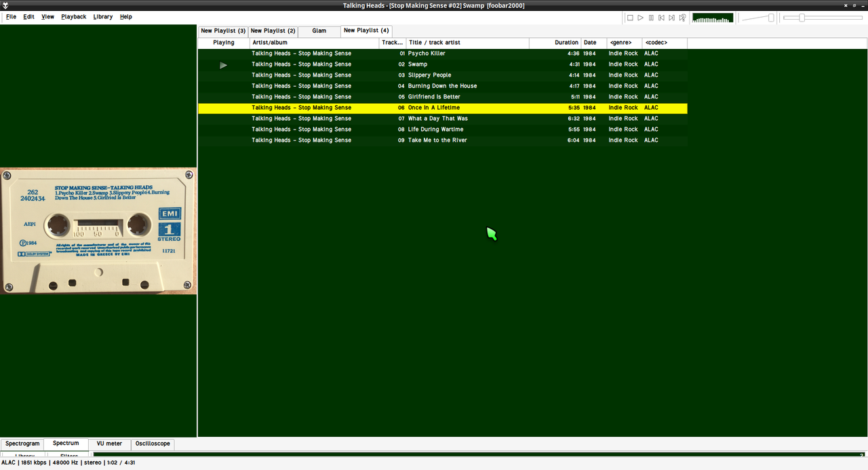The height and width of the screenshot is (470, 868).
Task: Click artist cell in Life During Wartime row
Action: (x=302, y=130)
